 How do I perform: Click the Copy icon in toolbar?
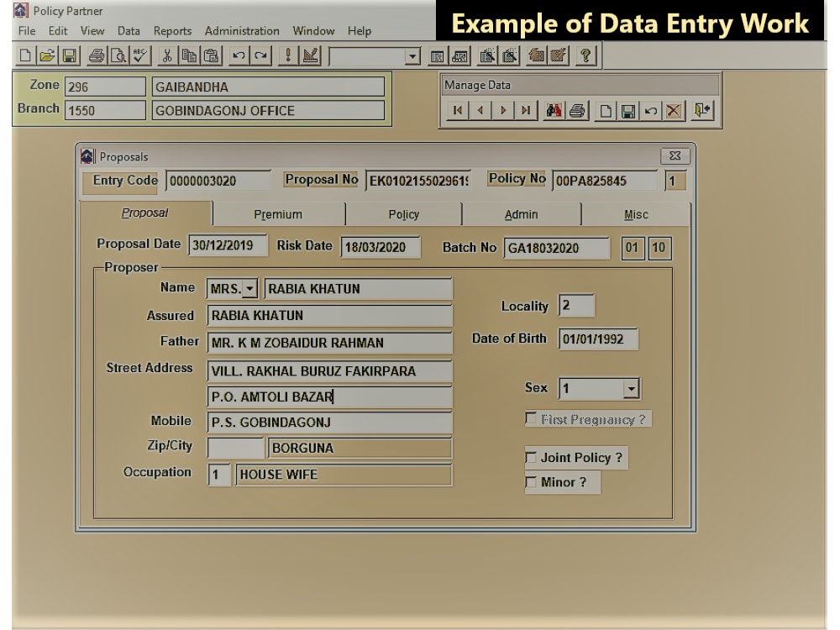coord(189,55)
